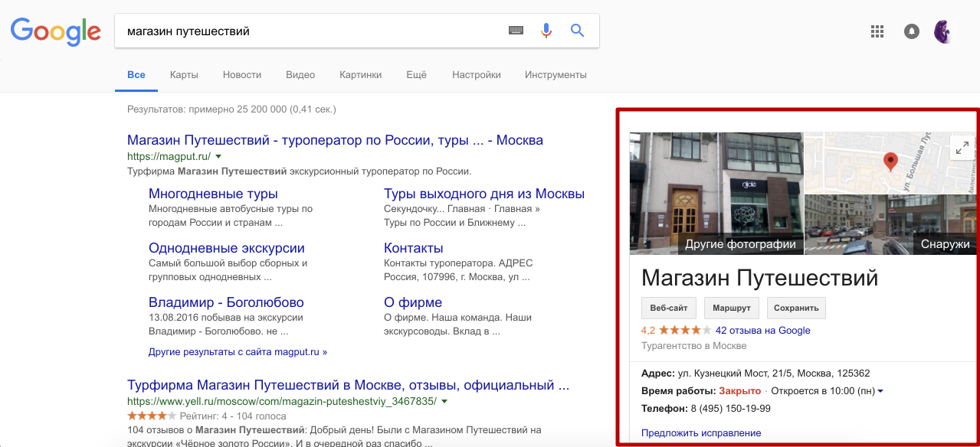The image size is (980, 447).
Task: Open the on-screen keyboard icon
Action: [516, 31]
